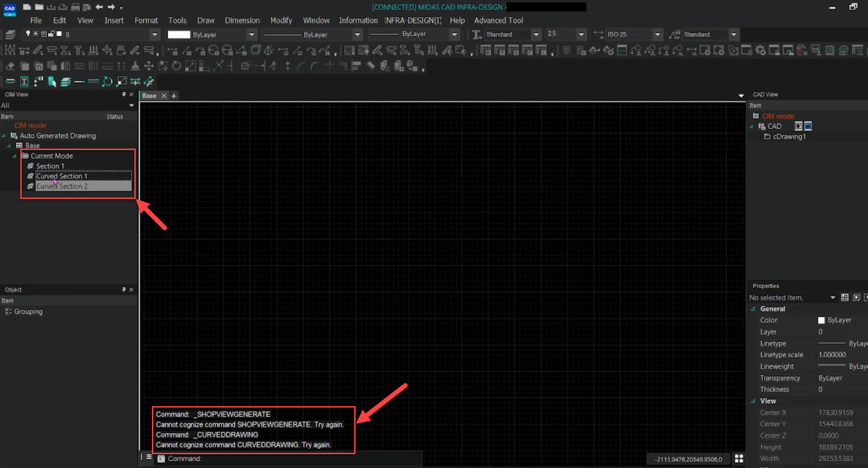The width and height of the screenshot is (868, 468).
Task: Open the File menu
Action: pyautogui.click(x=36, y=20)
